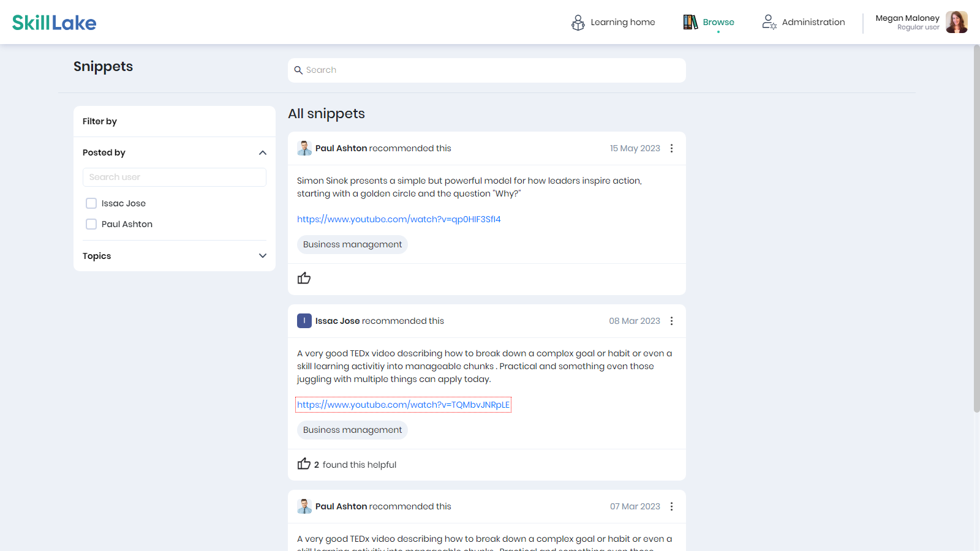980x551 pixels.
Task: Follow the TQMbvJNRpLE YouTube link
Action: [403, 405]
